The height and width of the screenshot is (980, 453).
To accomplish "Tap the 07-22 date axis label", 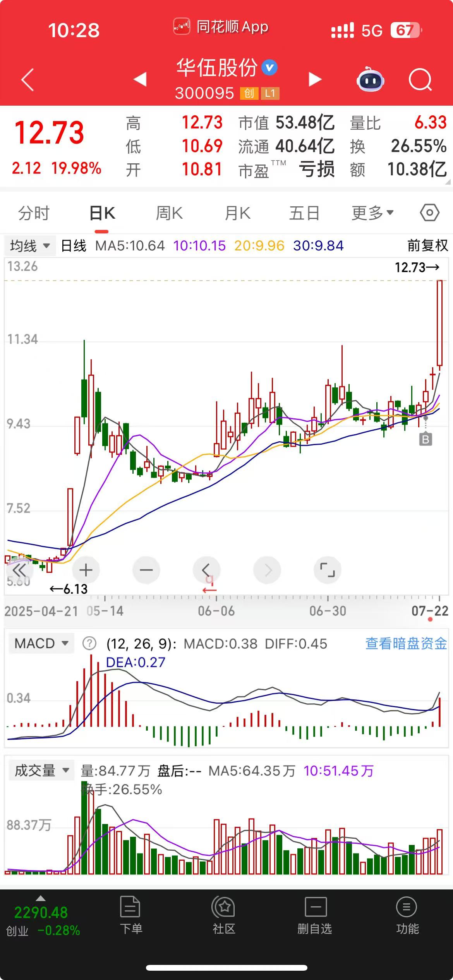I will pos(430,611).
